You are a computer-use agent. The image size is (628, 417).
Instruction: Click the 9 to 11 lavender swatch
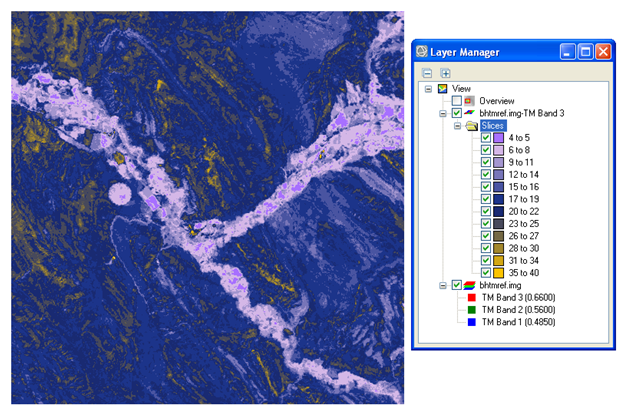click(498, 162)
